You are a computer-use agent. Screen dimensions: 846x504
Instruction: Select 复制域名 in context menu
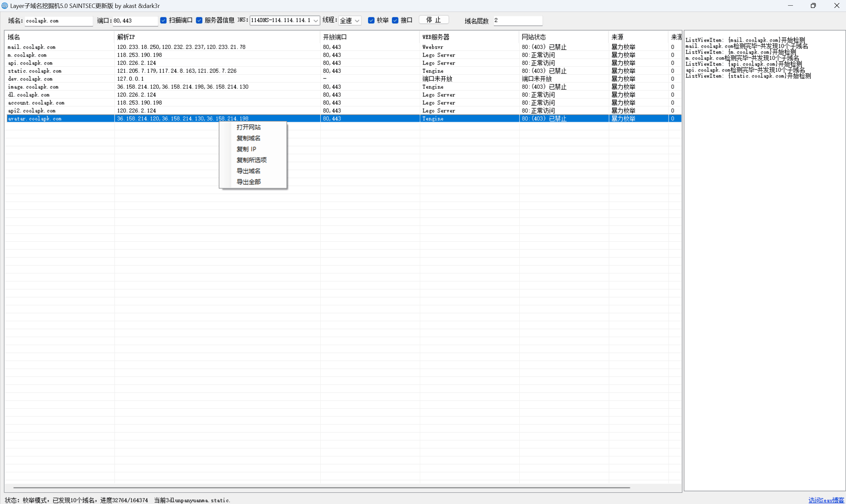248,138
